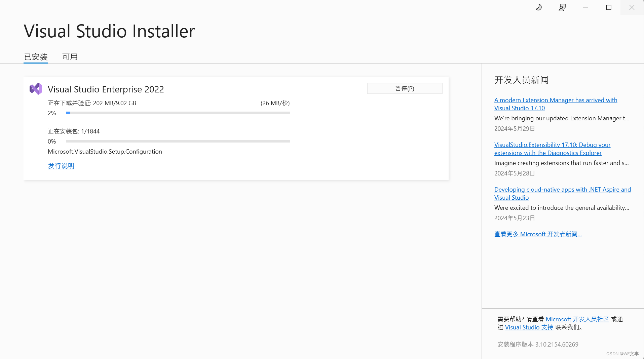This screenshot has width=644, height=359.
Task: Select the Visual Studio Enterprise 2022 title
Action: (x=106, y=89)
